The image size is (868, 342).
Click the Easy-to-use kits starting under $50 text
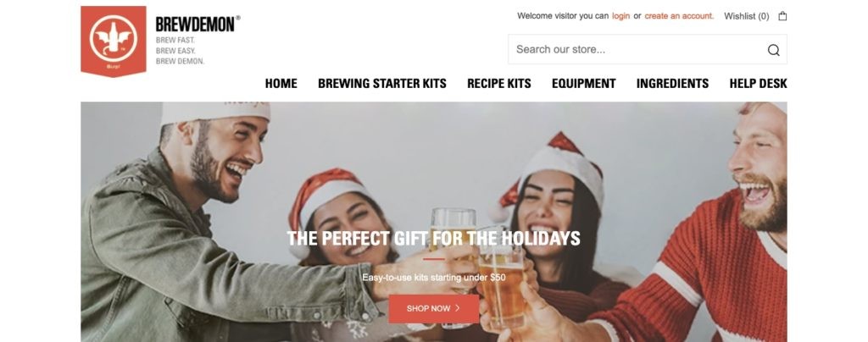433,278
